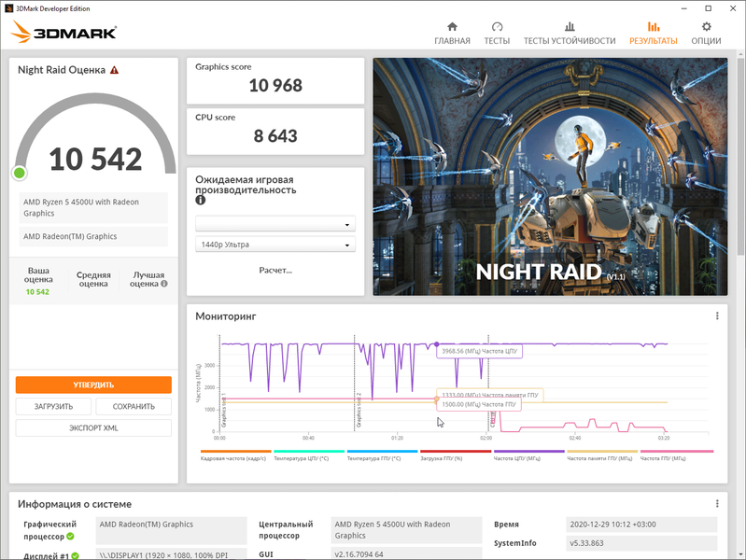Image resolution: width=746 pixels, height=560 pixels.
Task: Click the green check next to Графический процессор
Action: [x=70, y=537]
